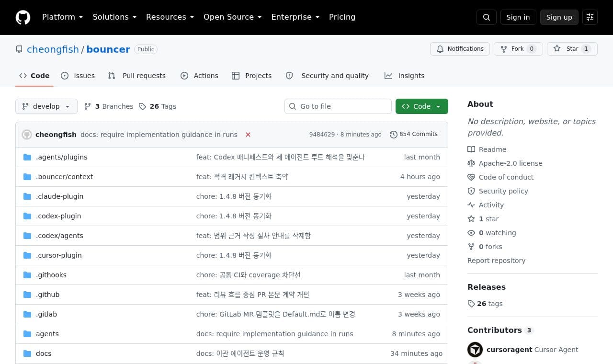
Task: Open commit hash 9484629
Action: (x=322, y=135)
